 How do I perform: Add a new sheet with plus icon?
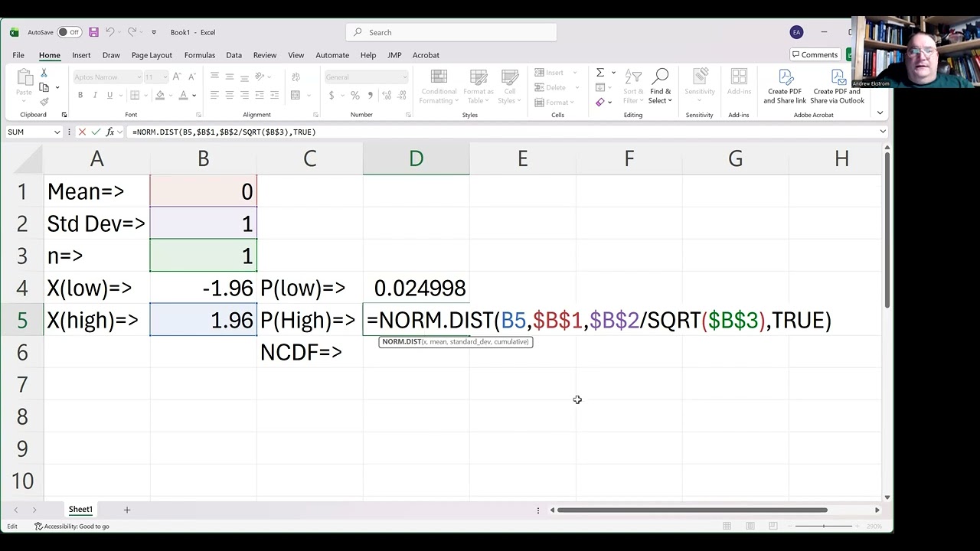(127, 510)
